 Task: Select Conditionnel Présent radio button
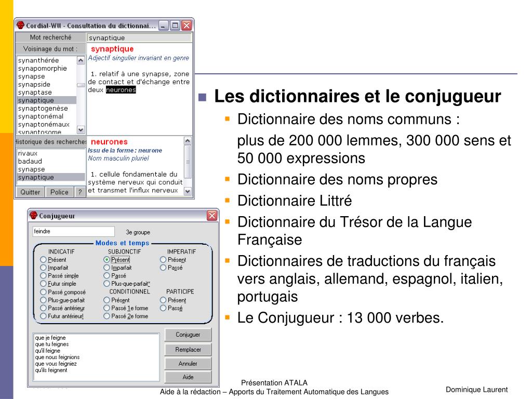107,300
